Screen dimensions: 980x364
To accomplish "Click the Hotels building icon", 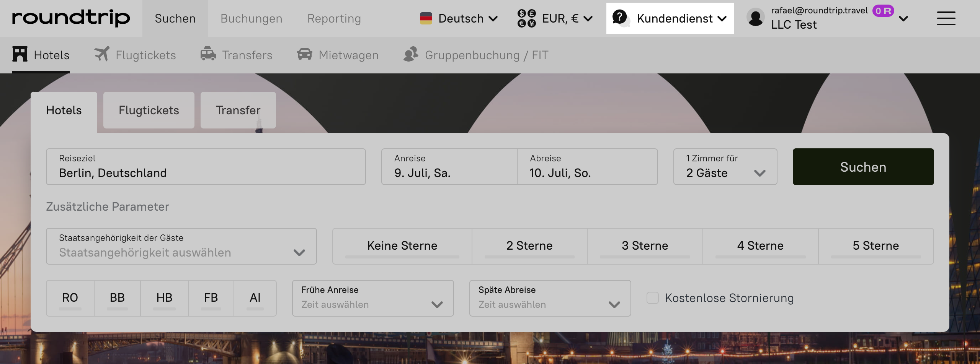I will (x=20, y=54).
